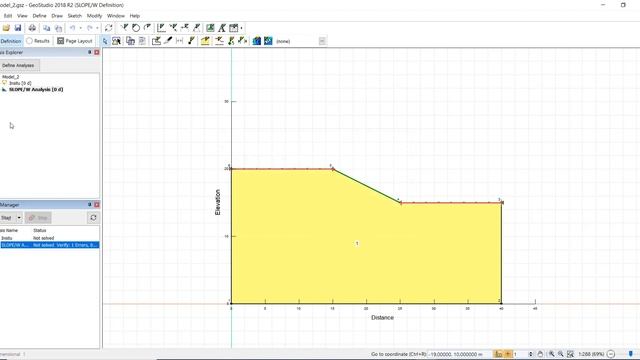Open the Sketch Picture dropdown arrow
The image size is (640, 360).
[242, 28]
